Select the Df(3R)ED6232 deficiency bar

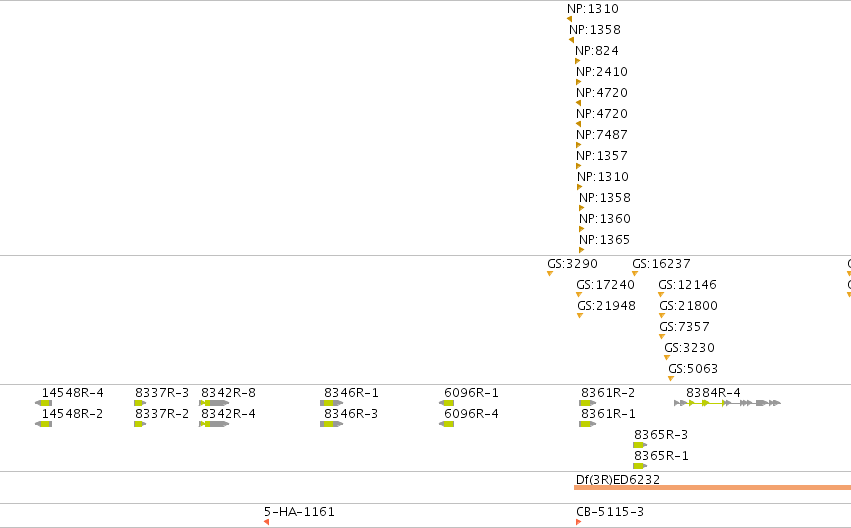712,487
